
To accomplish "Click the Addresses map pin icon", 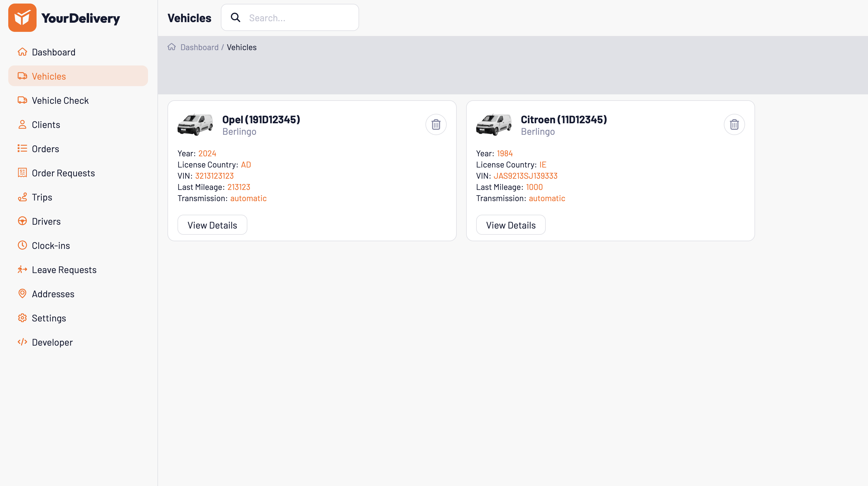I will pyautogui.click(x=22, y=293).
